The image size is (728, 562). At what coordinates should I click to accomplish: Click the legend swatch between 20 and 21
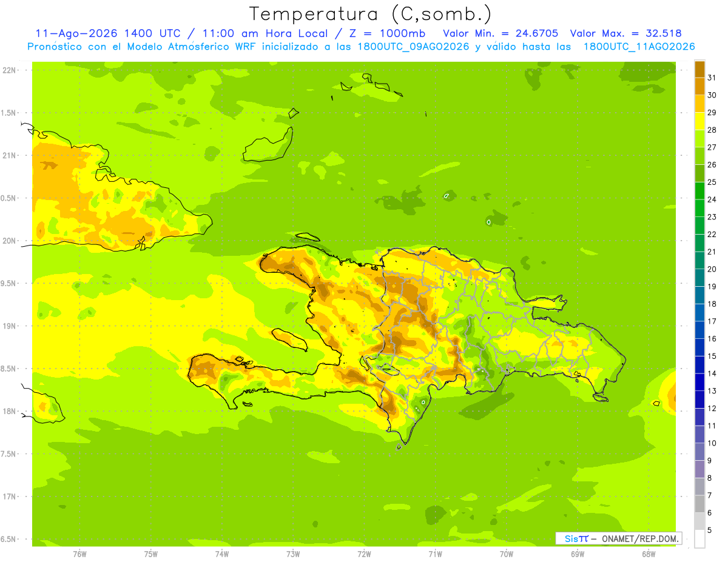pyautogui.click(x=699, y=260)
